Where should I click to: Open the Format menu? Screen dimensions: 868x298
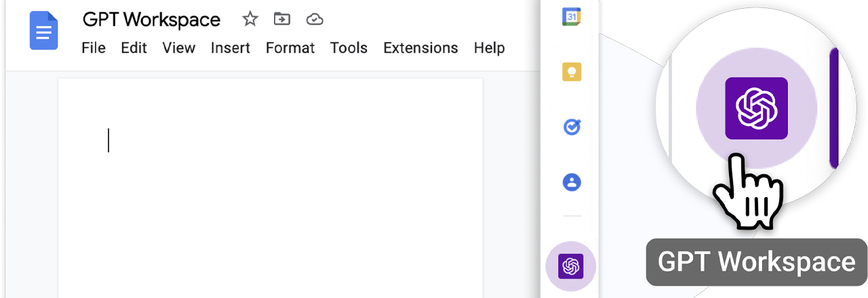tap(290, 48)
